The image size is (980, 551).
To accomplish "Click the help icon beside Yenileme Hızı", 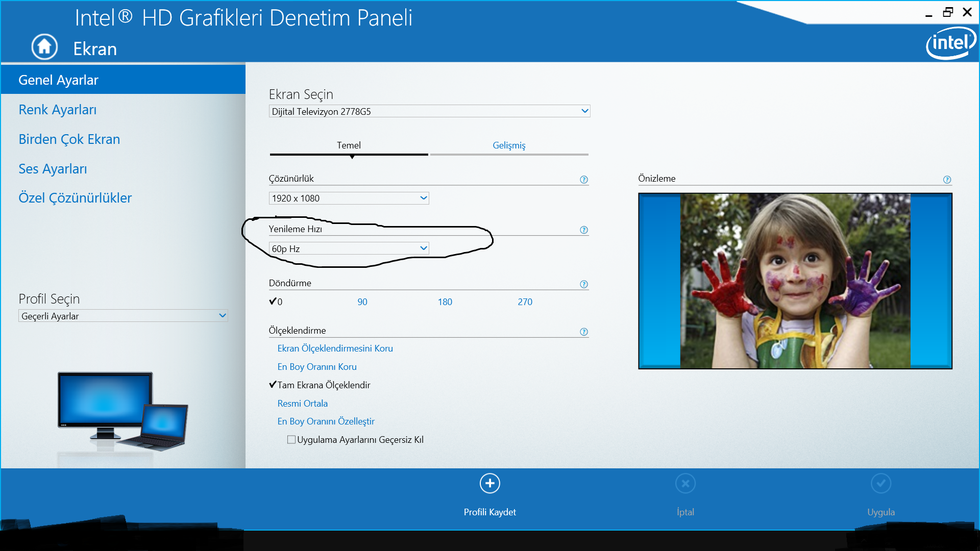I will click(x=584, y=230).
